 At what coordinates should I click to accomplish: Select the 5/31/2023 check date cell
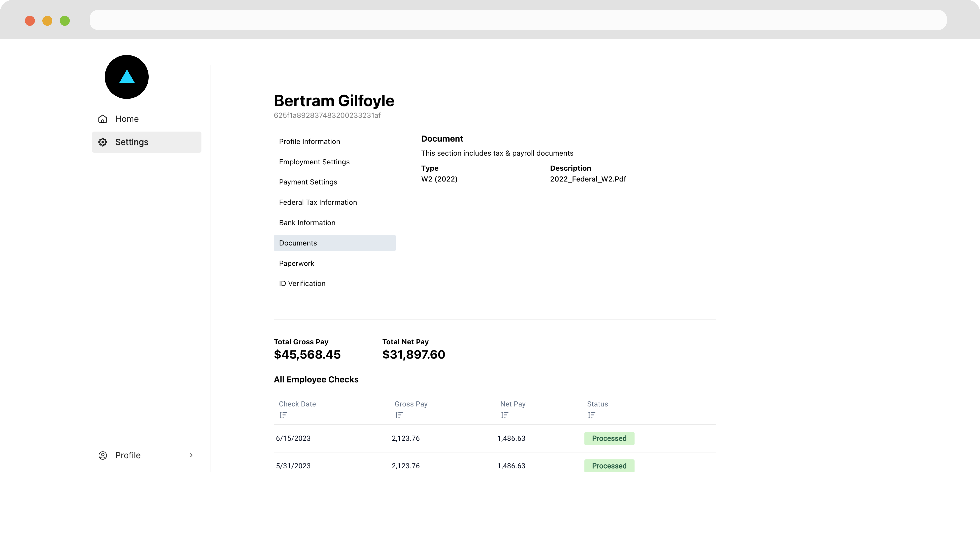coord(293,466)
